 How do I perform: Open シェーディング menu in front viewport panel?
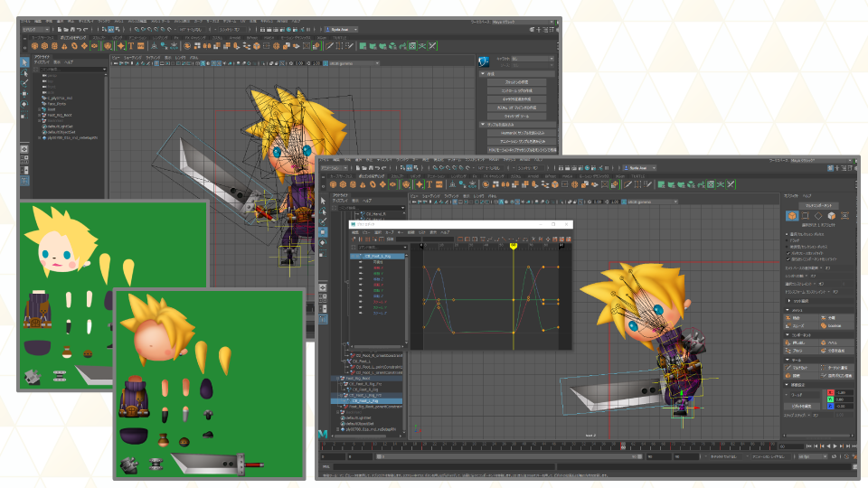pyautogui.click(x=431, y=196)
